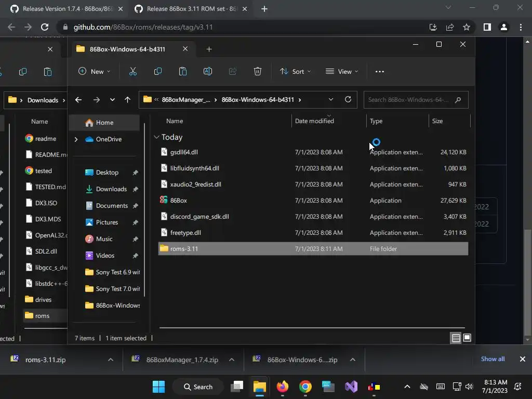Select roms-3.11 folder row
This screenshot has width=532, height=399.
(313, 249)
